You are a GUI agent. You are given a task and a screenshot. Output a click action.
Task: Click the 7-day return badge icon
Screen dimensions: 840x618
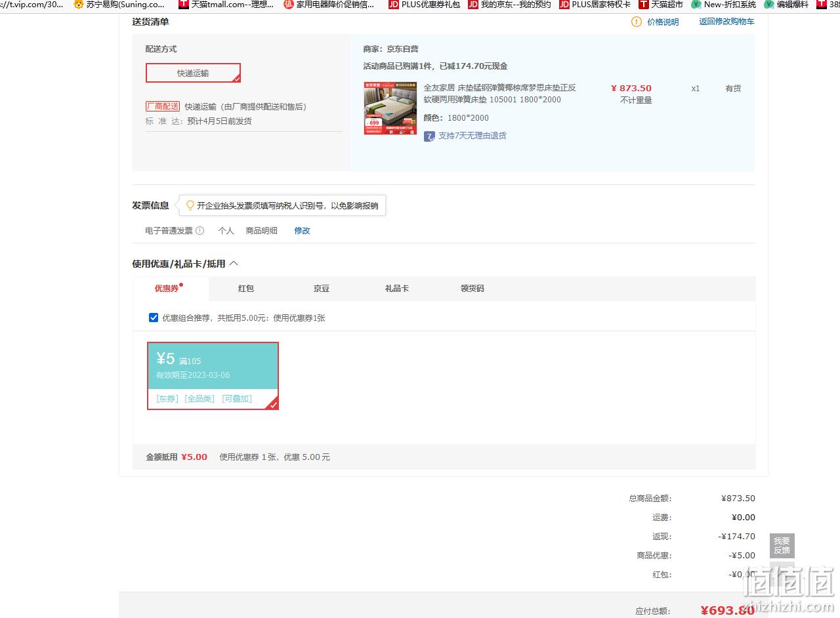[429, 136]
